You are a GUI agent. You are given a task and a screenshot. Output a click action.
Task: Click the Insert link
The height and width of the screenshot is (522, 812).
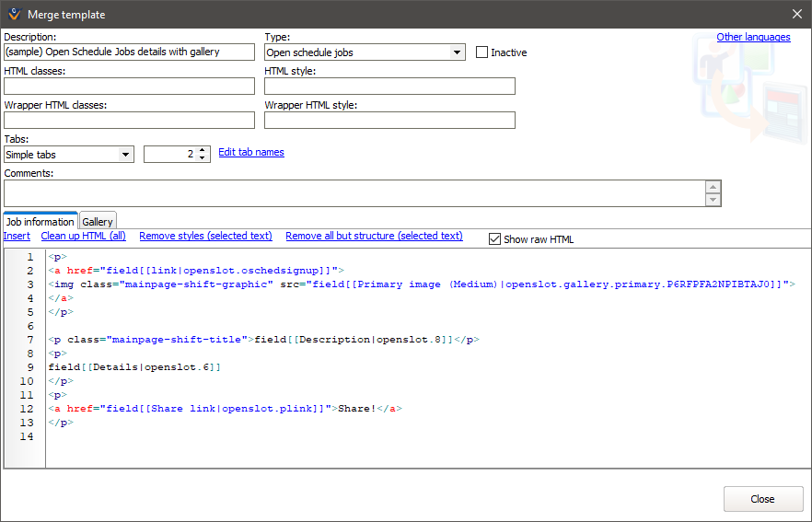click(x=17, y=237)
